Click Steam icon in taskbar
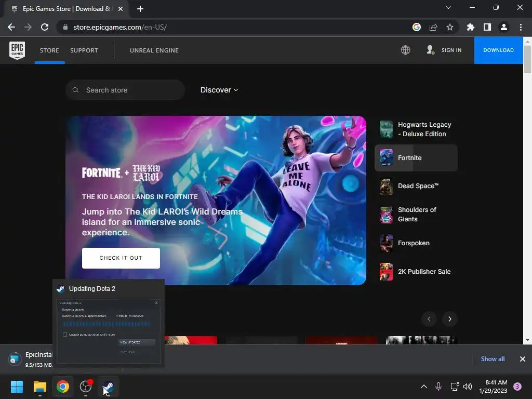Image resolution: width=532 pixels, height=399 pixels. coord(109,387)
